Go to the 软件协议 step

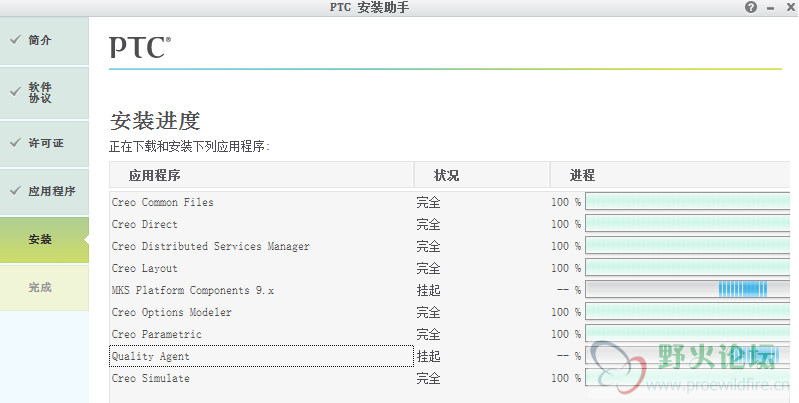coord(44,93)
